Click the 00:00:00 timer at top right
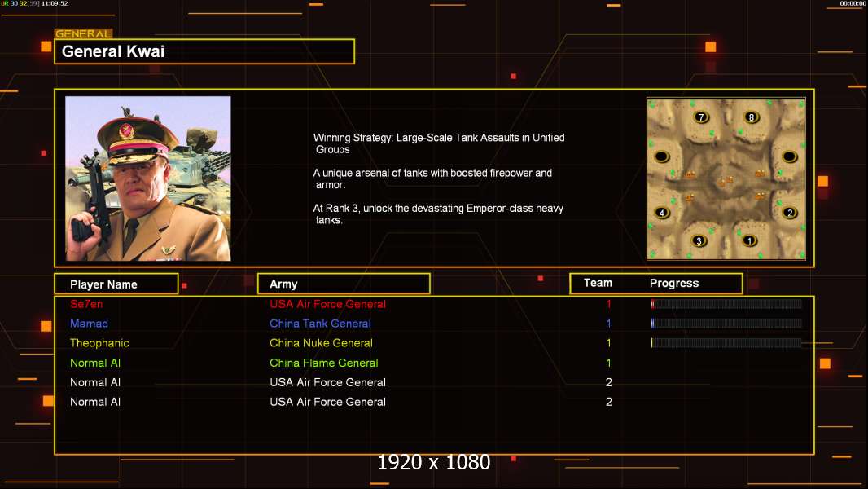Screen dimensions: 868x489 (853, 3)
